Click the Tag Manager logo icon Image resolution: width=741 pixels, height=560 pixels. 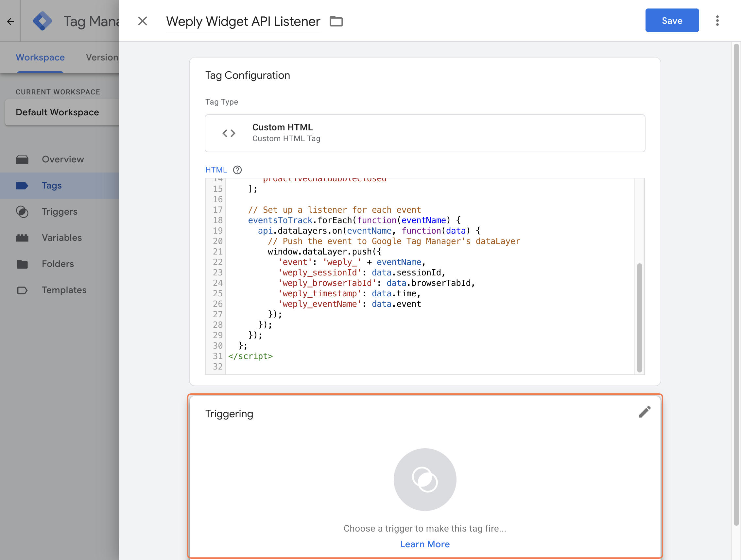pyautogui.click(x=42, y=21)
